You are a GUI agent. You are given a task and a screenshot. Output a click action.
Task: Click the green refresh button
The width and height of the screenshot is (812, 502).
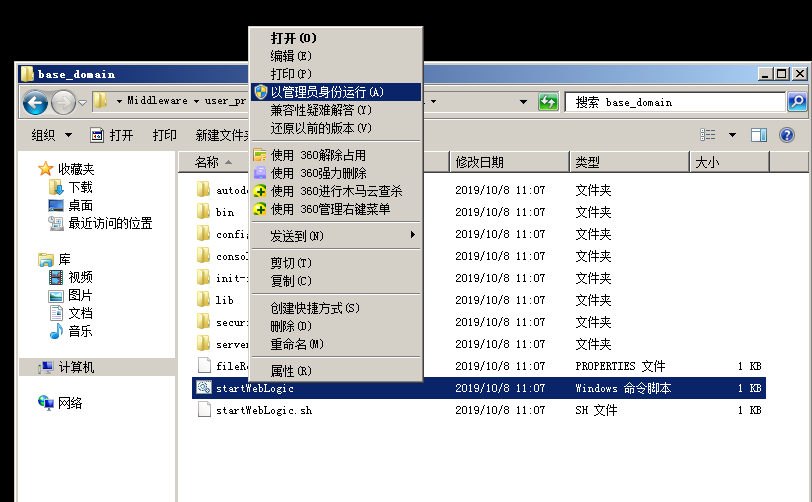pos(548,102)
